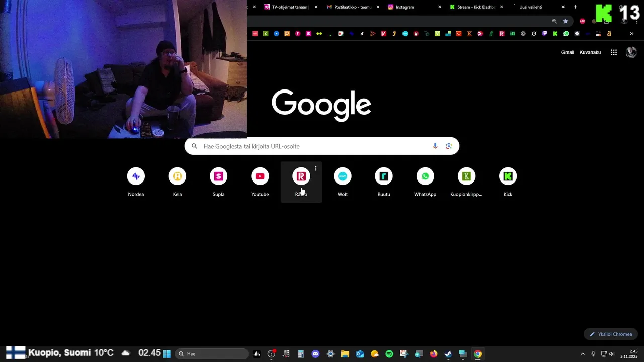Start voice search with microphone icon
The width and height of the screenshot is (644, 362).
tap(435, 146)
